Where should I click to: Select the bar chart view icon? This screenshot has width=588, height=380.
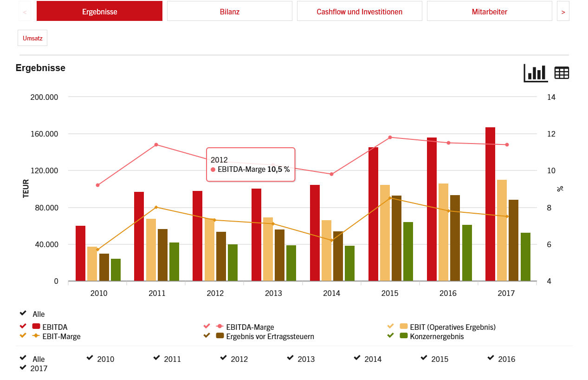535,72
